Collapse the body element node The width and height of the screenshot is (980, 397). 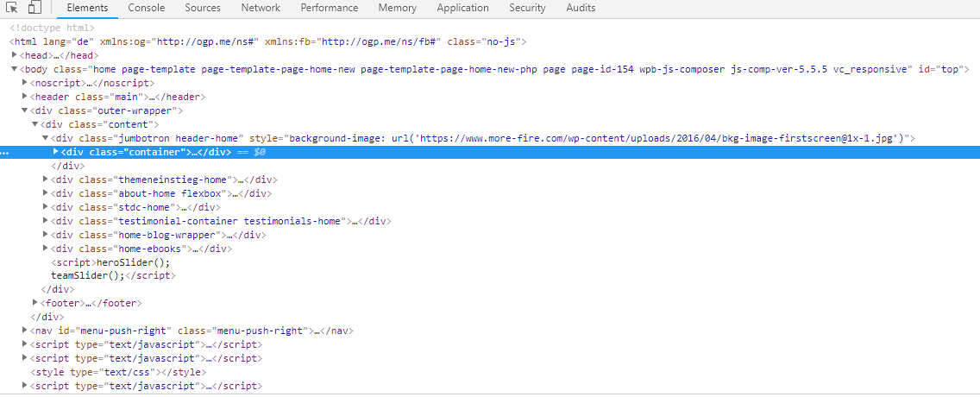pos(15,69)
